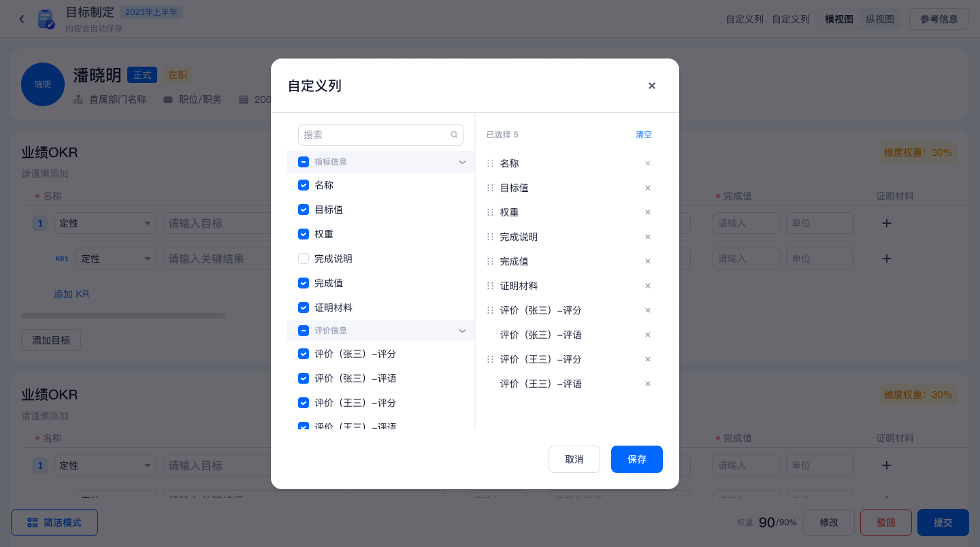Click the 取消 button
980x547 pixels.
coord(574,459)
